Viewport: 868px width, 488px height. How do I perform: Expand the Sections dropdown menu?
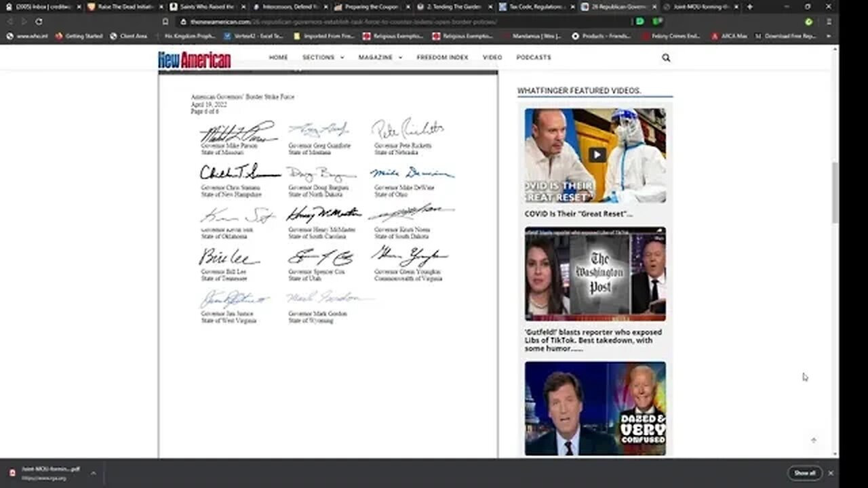(323, 58)
